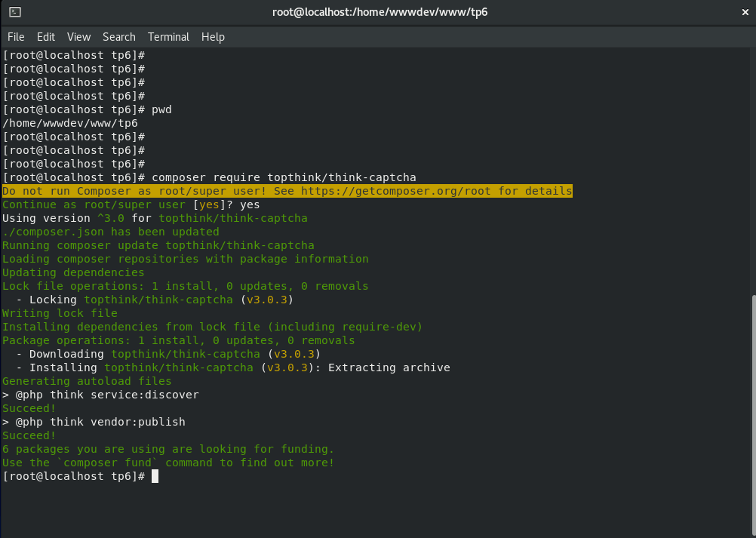Click the 'Writing lock file' line
This screenshot has height=538, width=756.
coord(60,313)
